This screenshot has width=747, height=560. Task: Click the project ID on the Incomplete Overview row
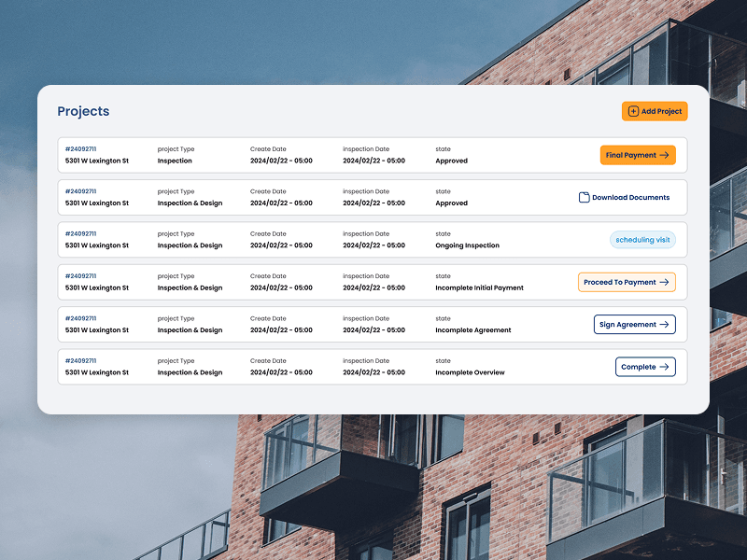click(x=79, y=360)
